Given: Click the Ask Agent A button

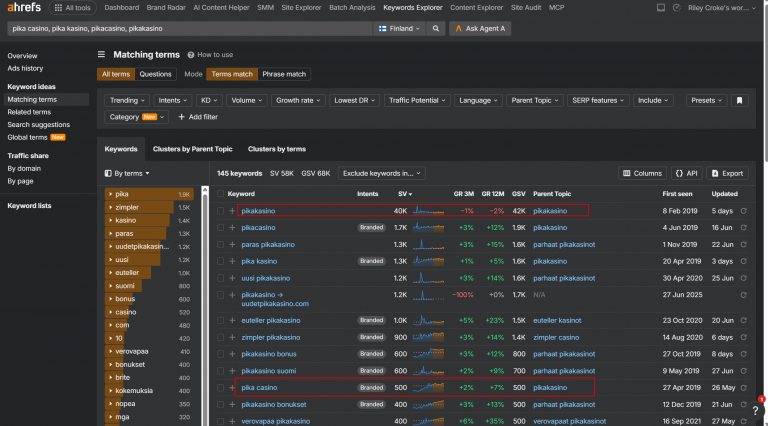Looking at the screenshot, I should point(480,28).
